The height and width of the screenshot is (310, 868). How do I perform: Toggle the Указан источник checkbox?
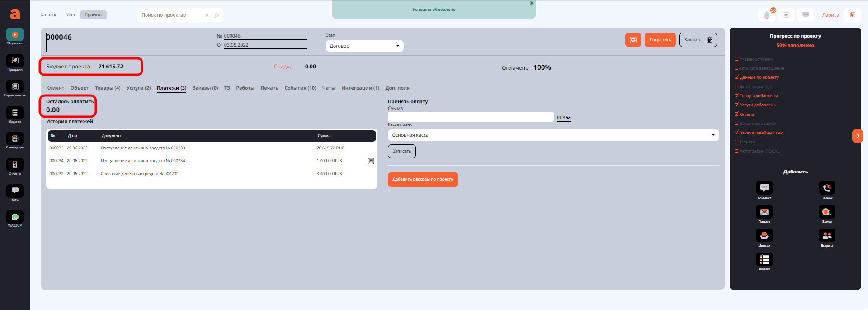click(x=736, y=59)
